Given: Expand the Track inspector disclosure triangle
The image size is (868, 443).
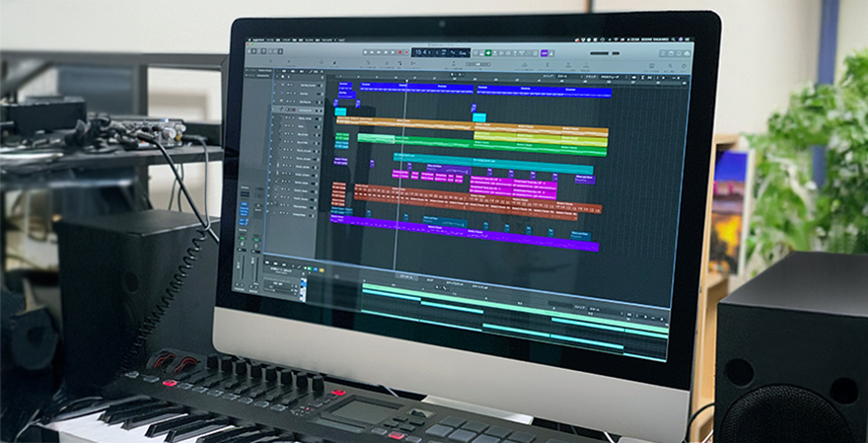Looking at the screenshot, I should pos(247,76).
